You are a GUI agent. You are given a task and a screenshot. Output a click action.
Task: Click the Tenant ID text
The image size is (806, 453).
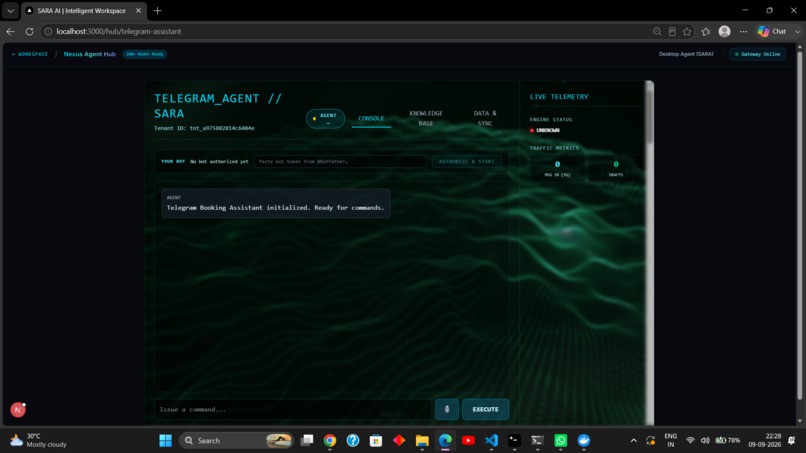204,128
